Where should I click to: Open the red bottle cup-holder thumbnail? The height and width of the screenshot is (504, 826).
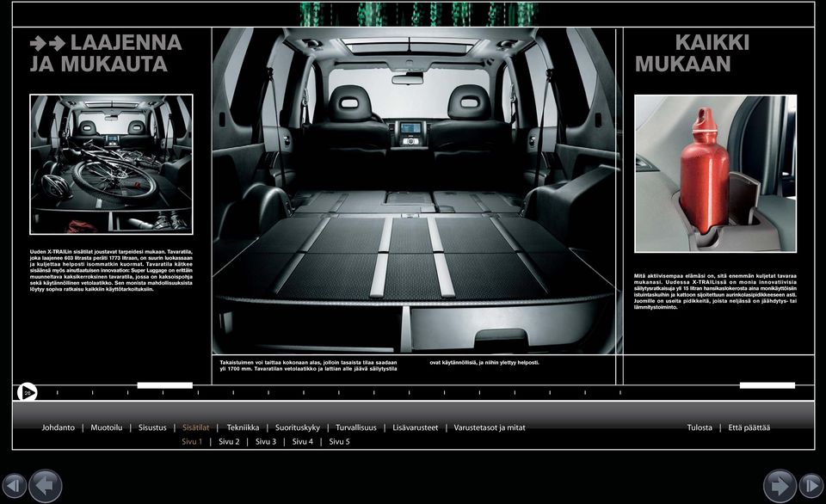(715, 174)
